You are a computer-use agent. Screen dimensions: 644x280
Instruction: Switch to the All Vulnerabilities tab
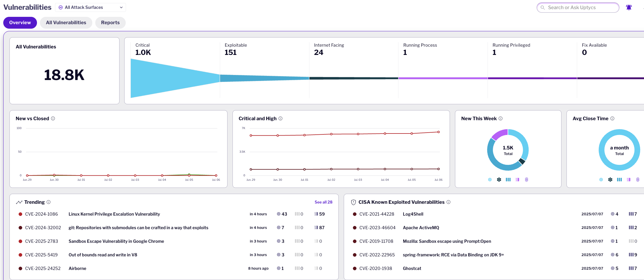tap(66, 22)
